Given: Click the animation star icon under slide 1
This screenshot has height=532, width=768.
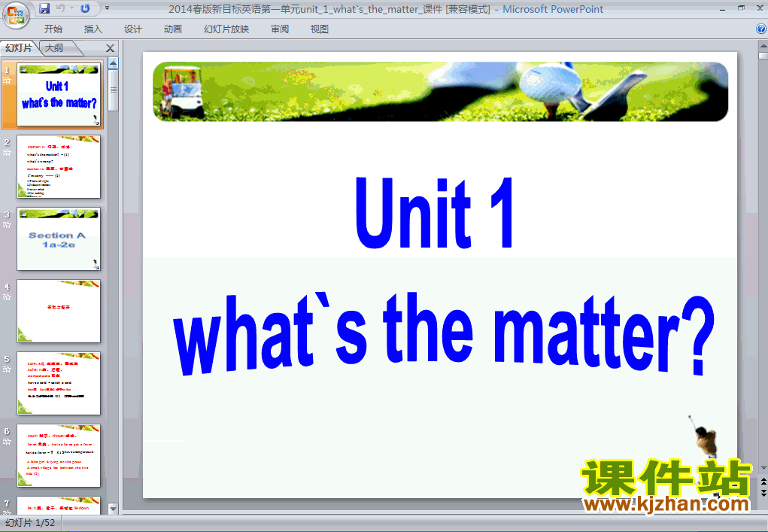Looking at the screenshot, I should coord(7,81).
